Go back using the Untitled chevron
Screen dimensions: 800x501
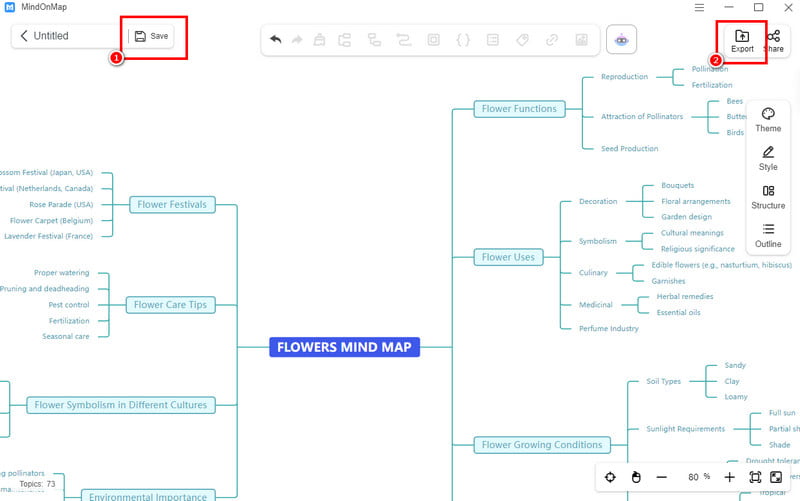click(24, 36)
